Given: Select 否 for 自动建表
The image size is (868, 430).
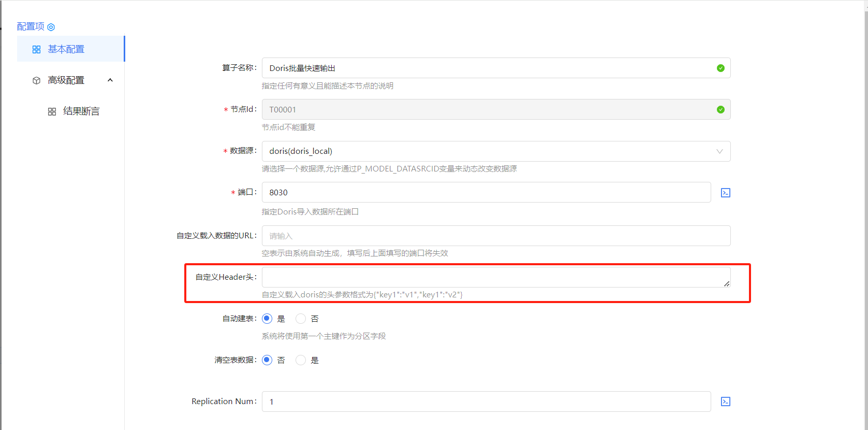Looking at the screenshot, I should pos(301,319).
